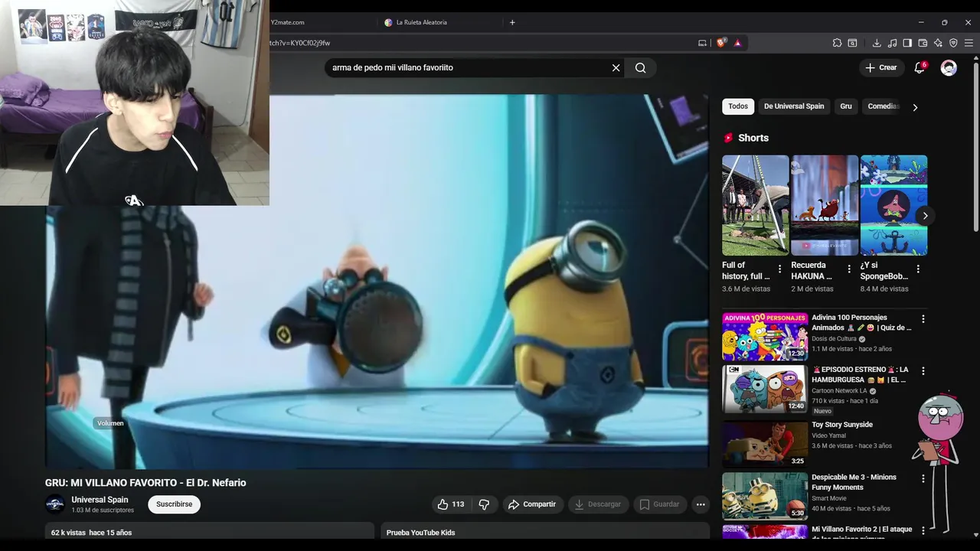Open the YouTube account avatar menu
980x551 pixels.
click(x=949, y=67)
